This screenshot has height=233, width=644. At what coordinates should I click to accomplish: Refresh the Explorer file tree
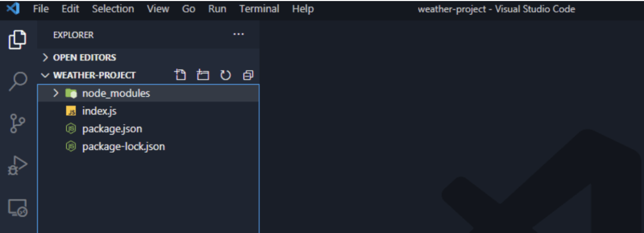[225, 75]
